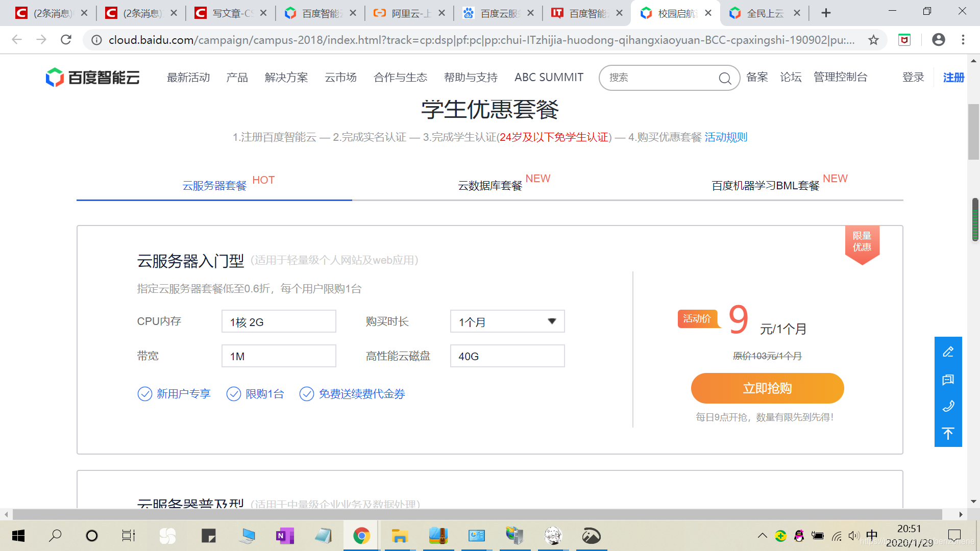Open 云市场 nav item
Screen dimensions: 980x551
340,78
